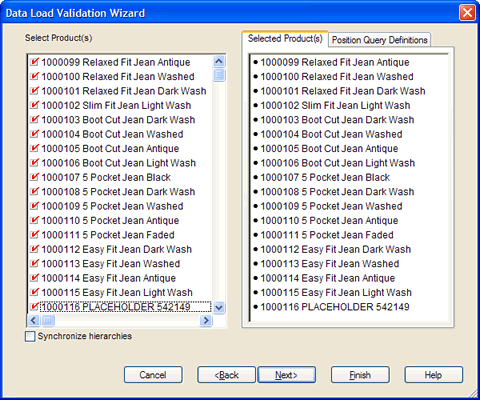Uncheck 1000099 Relaxed Fit Jean Antique checkbox
This screenshot has width=480, height=400.
click(x=34, y=62)
